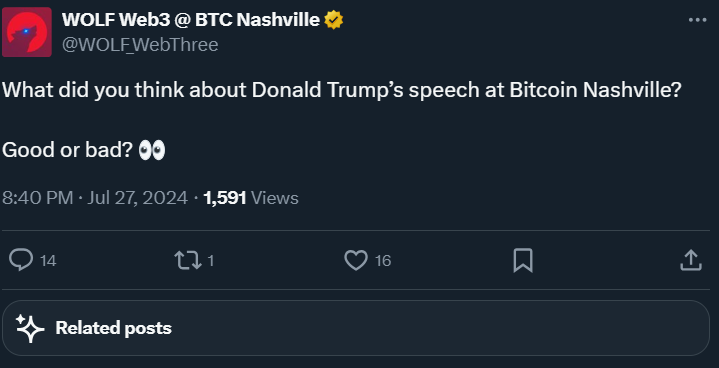Viewport: 719px width, 368px height.
Task: Like the post with the heart icon
Action: point(356,260)
